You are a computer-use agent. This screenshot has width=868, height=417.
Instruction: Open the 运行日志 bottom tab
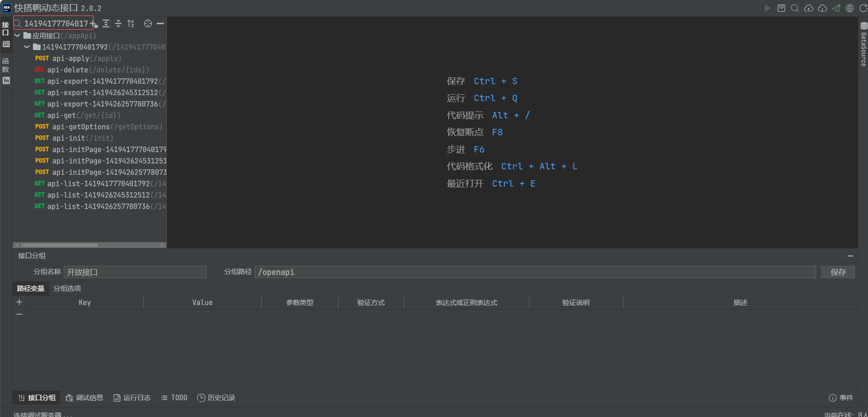point(132,398)
